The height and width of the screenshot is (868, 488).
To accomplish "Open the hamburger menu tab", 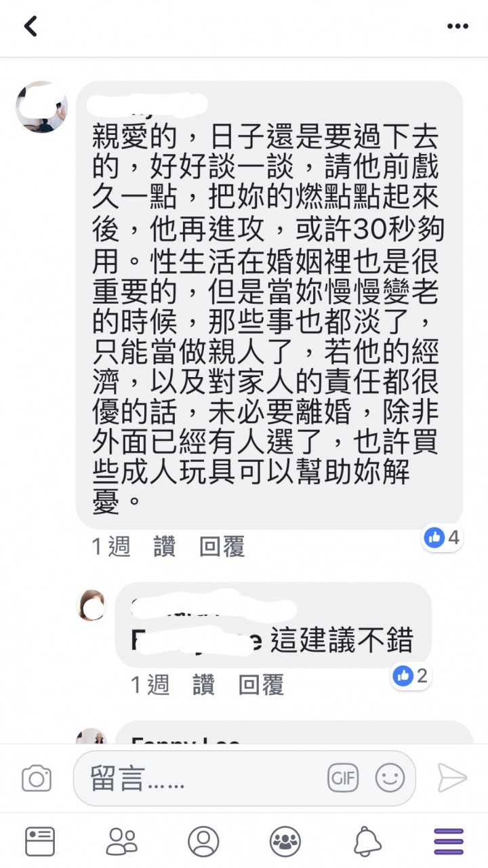I will (449, 842).
